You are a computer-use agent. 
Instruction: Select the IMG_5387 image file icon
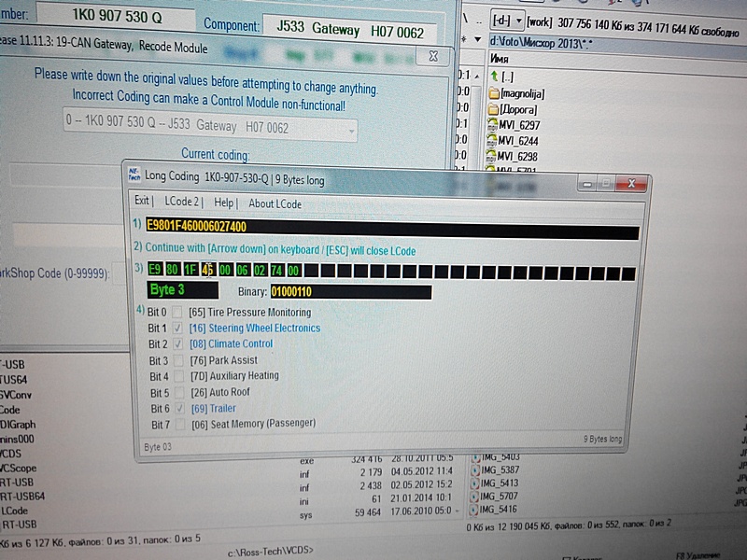point(474,470)
